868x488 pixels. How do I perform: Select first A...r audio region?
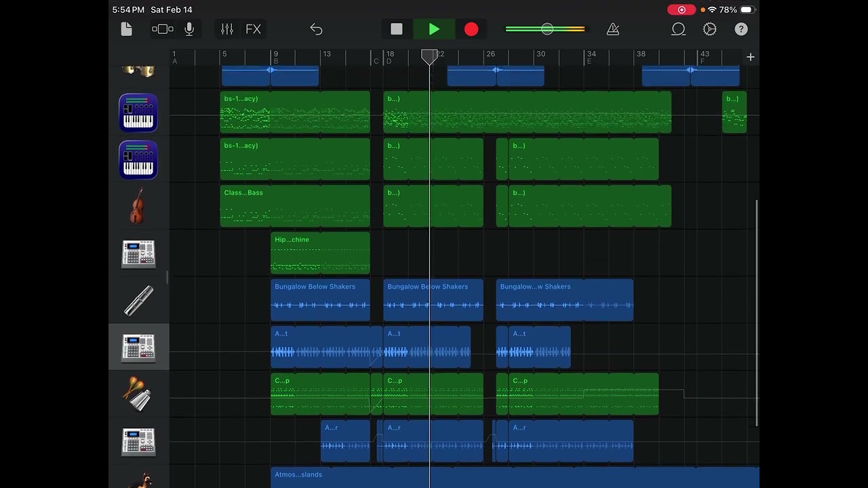(345, 441)
